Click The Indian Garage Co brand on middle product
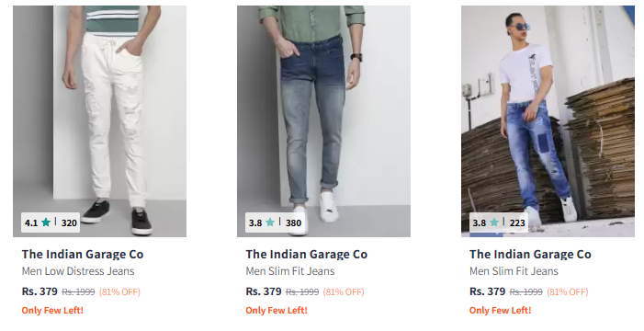Viewport: 644px width, 331px height. tap(307, 254)
